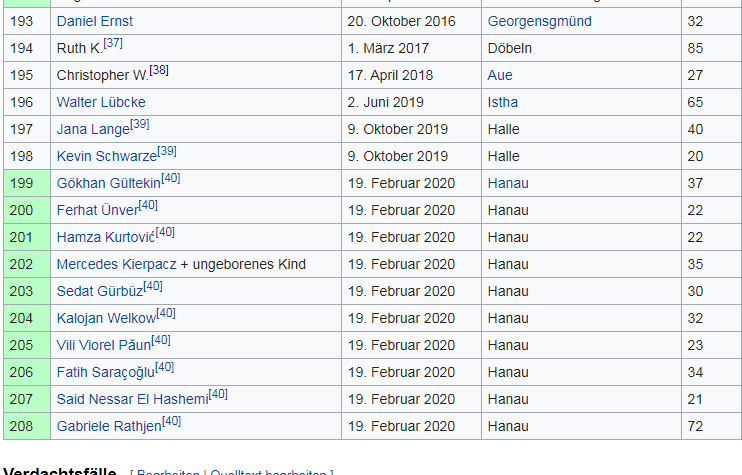The width and height of the screenshot is (742, 475).
Task: Click footnote 39 beside Kevin Schwarze
Action: click(167, 151)
